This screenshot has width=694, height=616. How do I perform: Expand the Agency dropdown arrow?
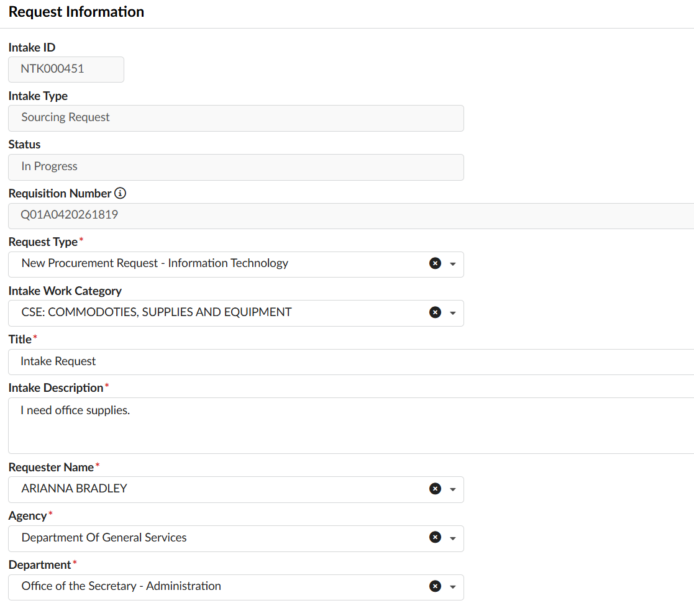(x=453, y=538)
